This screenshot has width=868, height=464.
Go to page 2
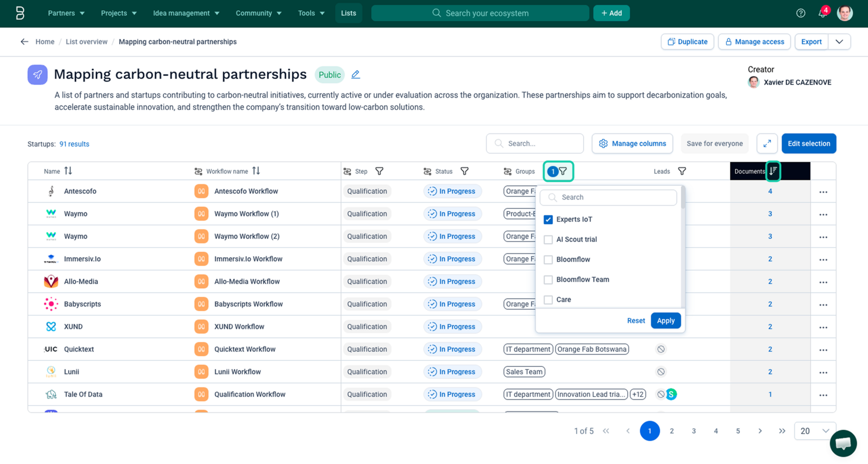coord(672,431)
